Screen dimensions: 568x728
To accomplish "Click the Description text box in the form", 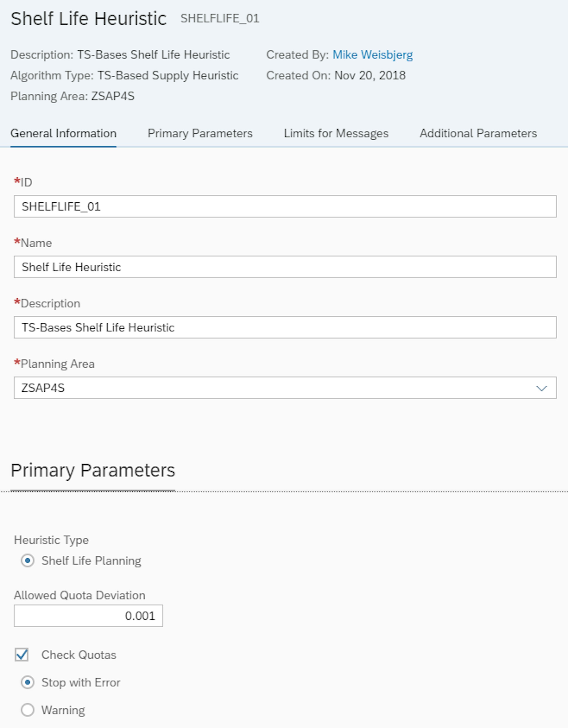I will pyautogui.click(x=285, y=328).
